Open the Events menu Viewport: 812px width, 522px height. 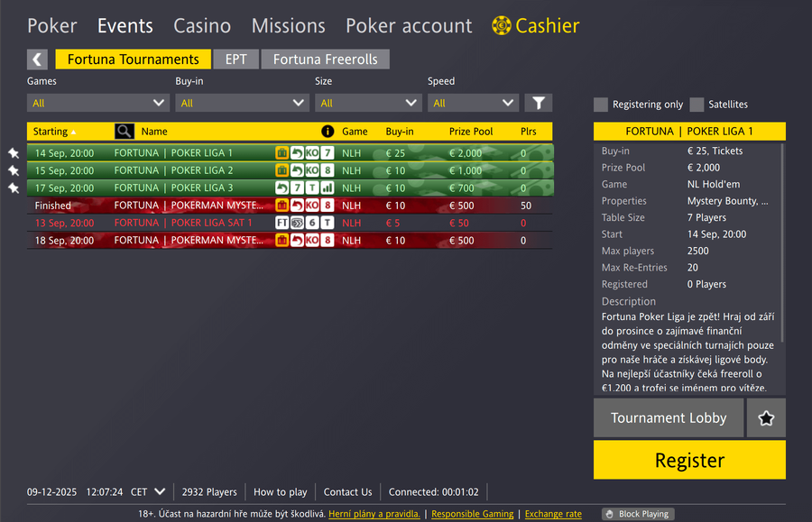point(125,26)
